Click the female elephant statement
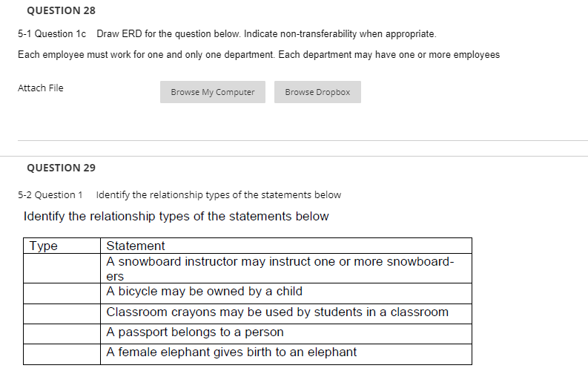The height and width of the screenshot is (374, 588). [231, 352]
